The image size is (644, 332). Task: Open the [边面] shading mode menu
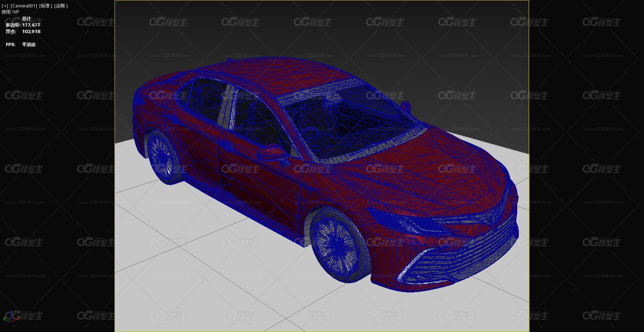click(x=61, y=6)
